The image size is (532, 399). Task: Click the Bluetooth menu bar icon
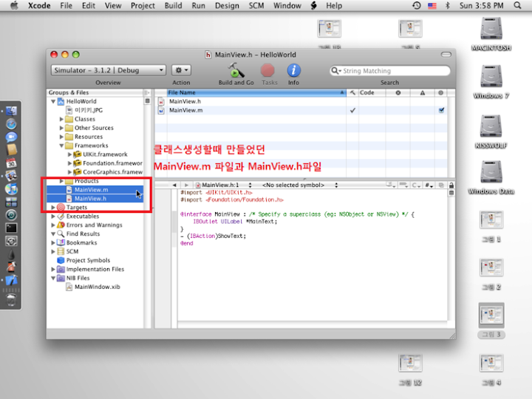(447, 5)
